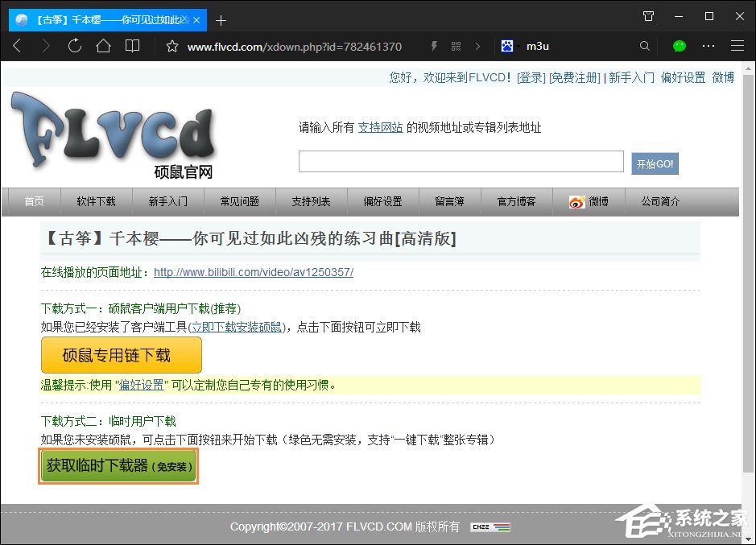
Task: Click the lightning icon in the browser toolbar
Action: point(433,46)
